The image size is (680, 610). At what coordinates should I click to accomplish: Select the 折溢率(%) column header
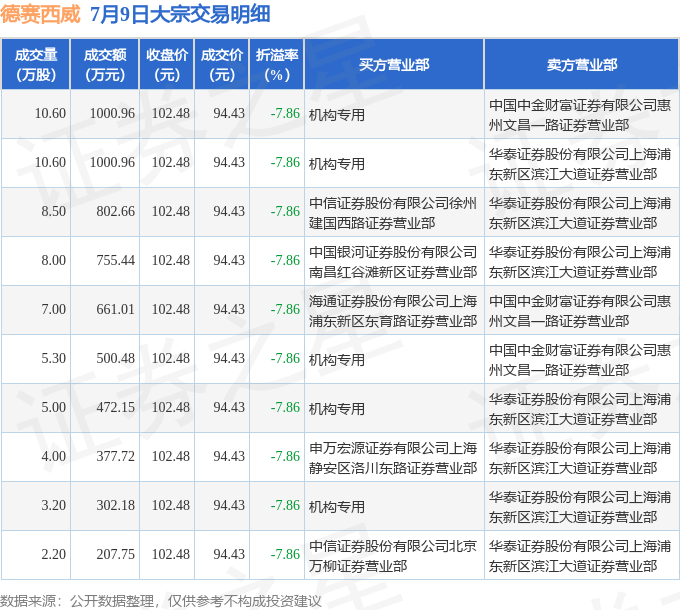277,65
